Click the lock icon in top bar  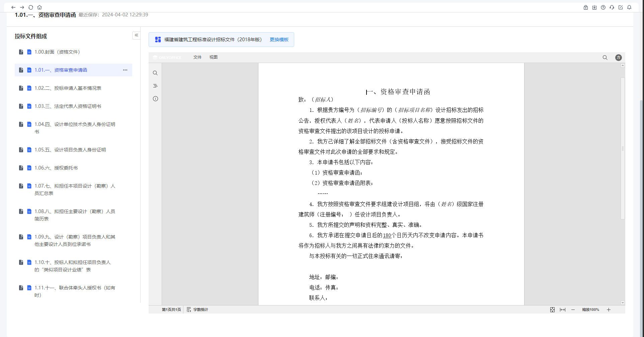click(x=586, y=7)
